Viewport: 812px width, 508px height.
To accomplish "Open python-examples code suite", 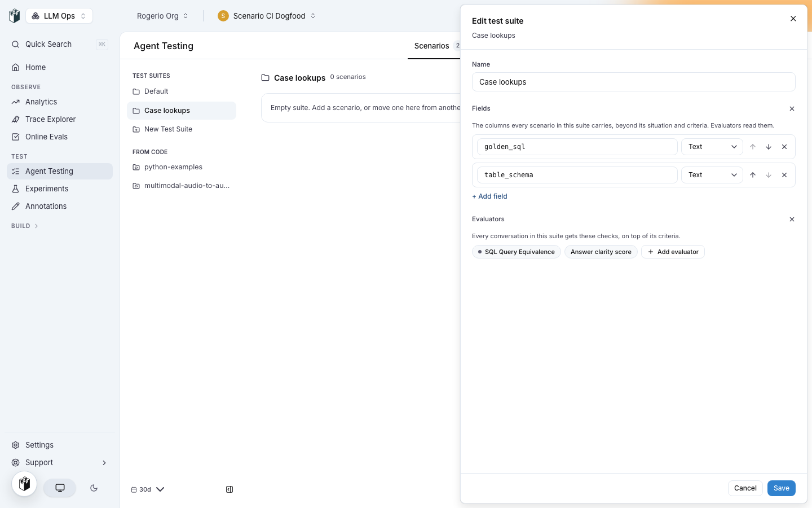I will coord(182,167).
